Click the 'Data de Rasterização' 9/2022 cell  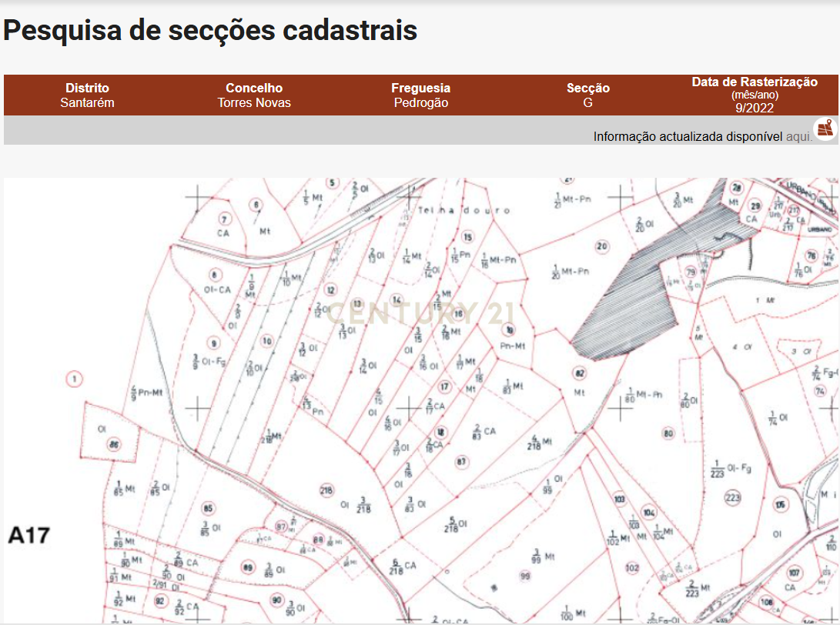[x=754, y=95]
